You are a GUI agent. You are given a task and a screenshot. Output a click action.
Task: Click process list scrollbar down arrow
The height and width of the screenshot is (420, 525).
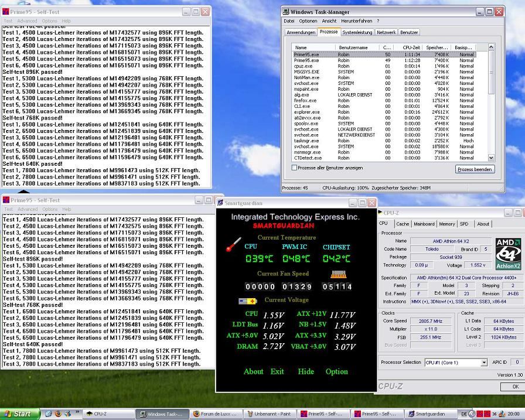click(x=491, y=158)
